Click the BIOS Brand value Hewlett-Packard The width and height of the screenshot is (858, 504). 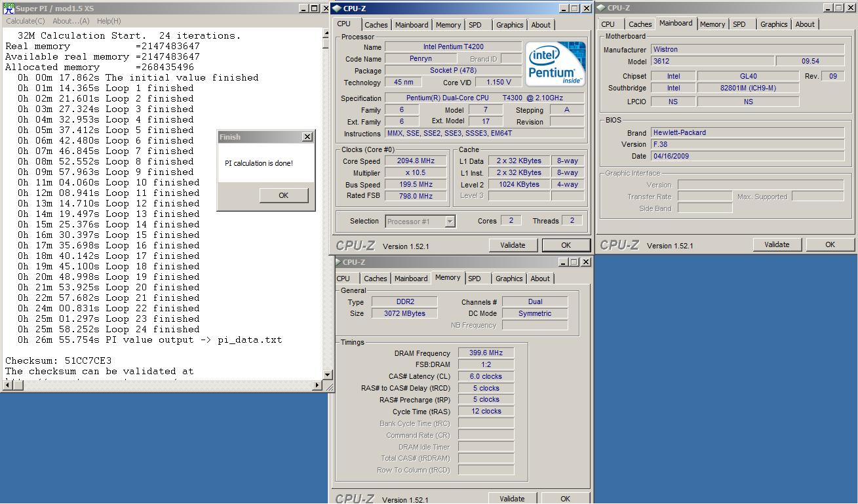[x=748, y=132]
